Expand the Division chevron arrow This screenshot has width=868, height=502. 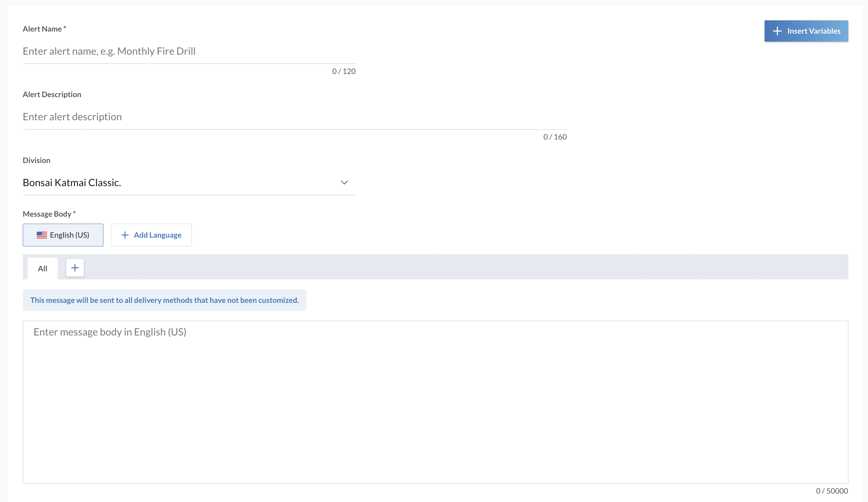click(344, 183)
